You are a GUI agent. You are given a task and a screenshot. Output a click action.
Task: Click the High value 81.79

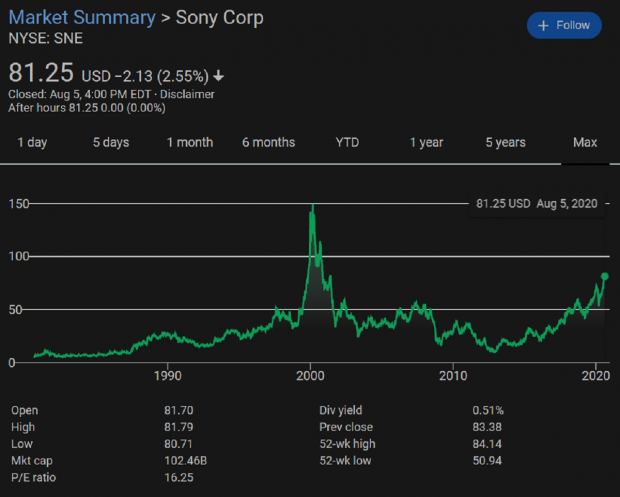(x=179, y=427)
